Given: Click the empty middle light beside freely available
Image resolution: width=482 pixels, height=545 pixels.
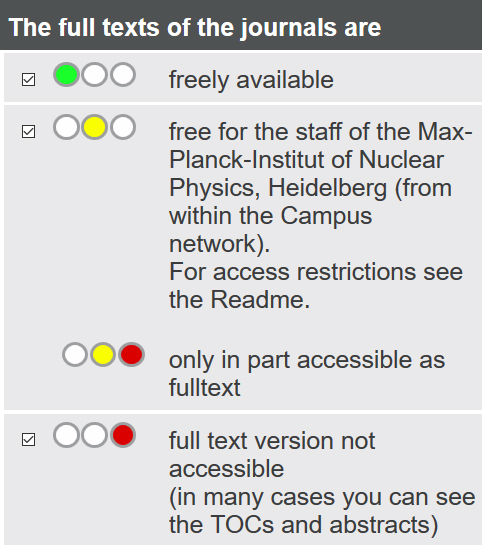Looking at the screenshot, I should 95,74.
